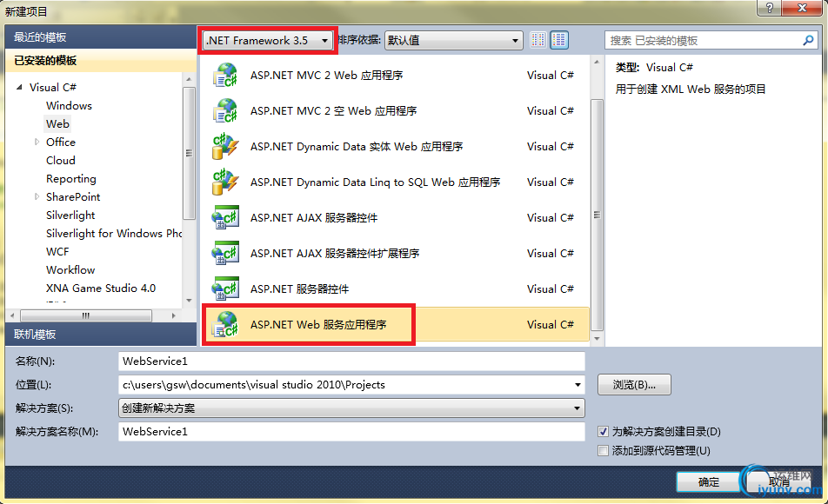Viewport: 828px width, 504px height.
Task: Expand the Office tree node
Action: coord(37,142)
